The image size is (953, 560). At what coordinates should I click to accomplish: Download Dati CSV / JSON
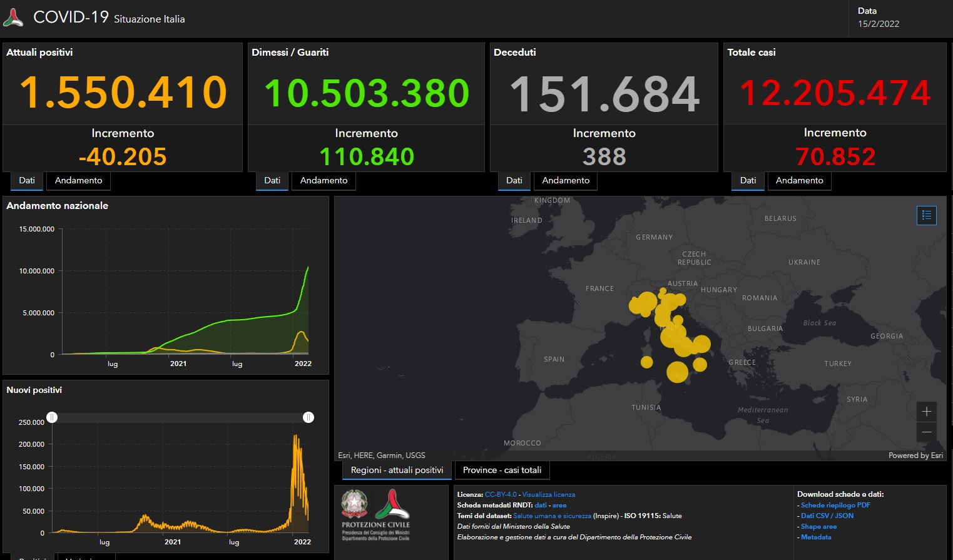pos(827,516)
